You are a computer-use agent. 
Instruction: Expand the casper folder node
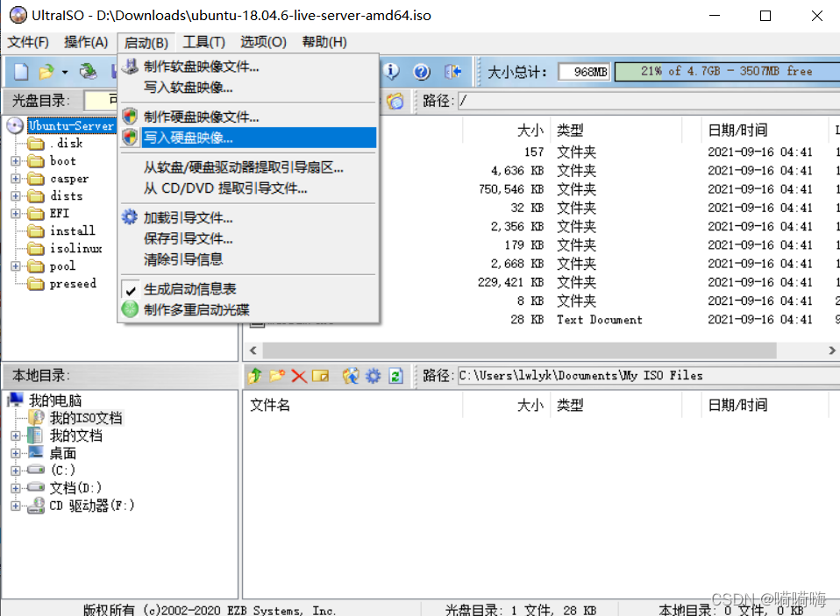coord(16,178)
